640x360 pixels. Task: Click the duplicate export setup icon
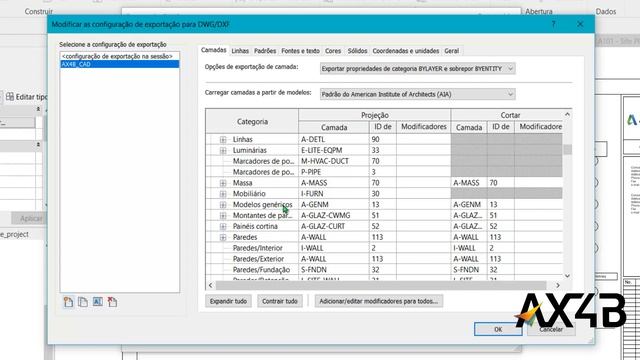[x=83, y=302]
